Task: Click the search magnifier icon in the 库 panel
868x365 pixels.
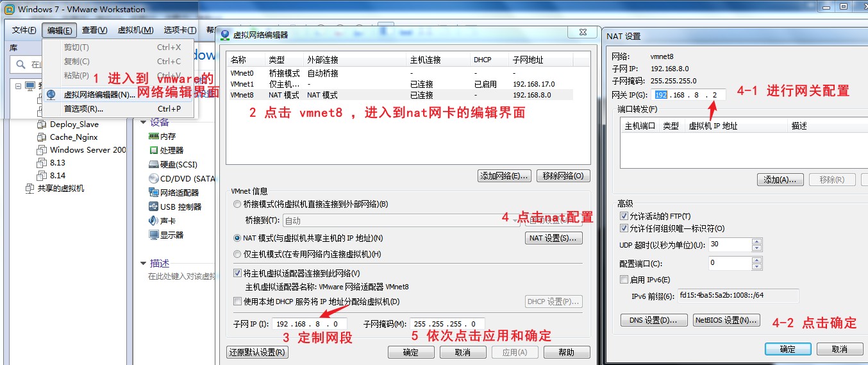Action: pyautogui.click(x=20, y=64)
